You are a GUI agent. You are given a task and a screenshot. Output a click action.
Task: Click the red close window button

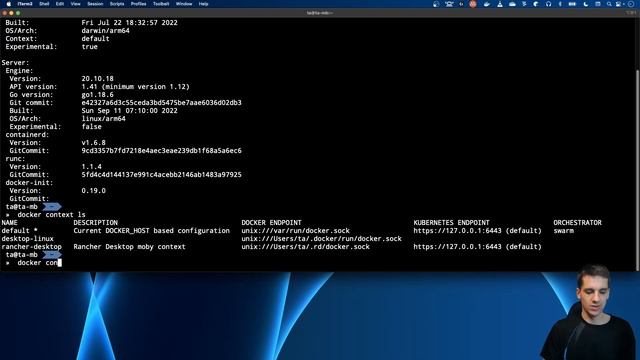click(4, 13)
